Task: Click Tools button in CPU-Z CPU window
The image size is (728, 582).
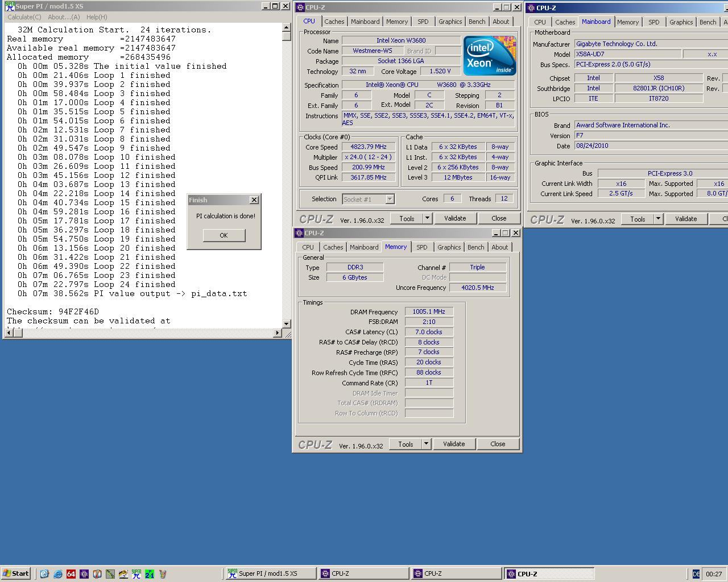Action: (x=407, y=218)
